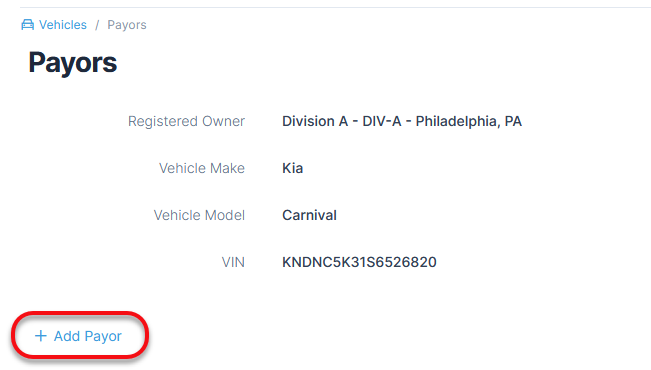Select the Payors breadcrumb item
The image size is (651, 370).
click(x=127, y=25)
